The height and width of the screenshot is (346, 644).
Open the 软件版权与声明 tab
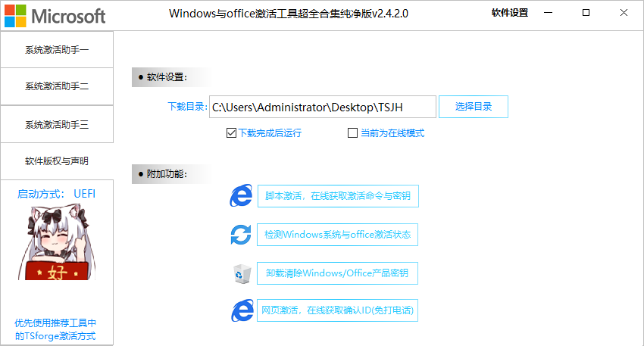pyautogui.click(x=57, y=161)
